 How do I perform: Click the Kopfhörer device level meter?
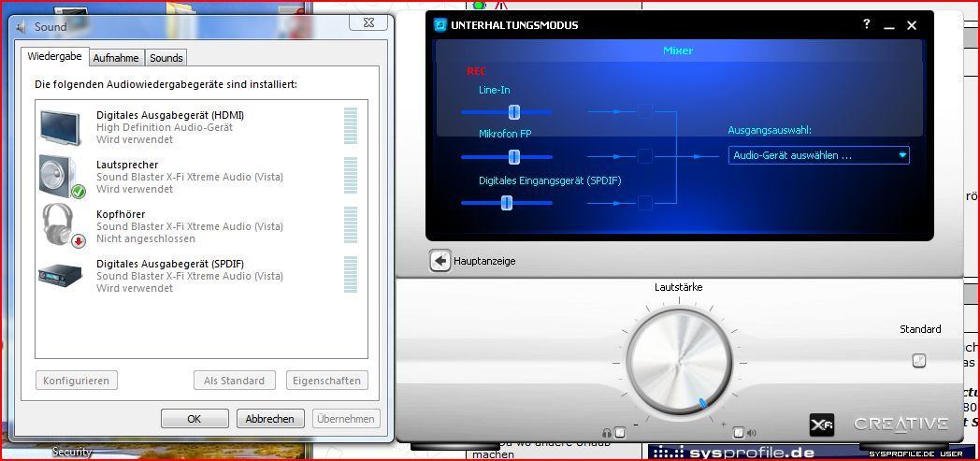pos(351,224)
